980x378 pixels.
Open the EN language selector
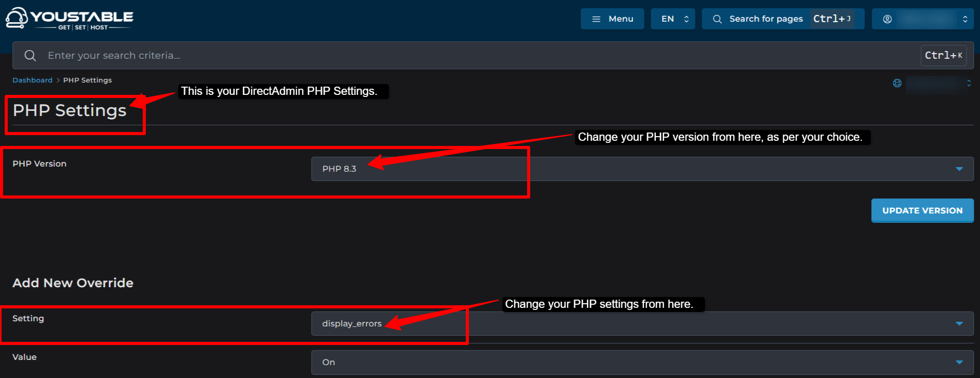click(x=673, y=19)
